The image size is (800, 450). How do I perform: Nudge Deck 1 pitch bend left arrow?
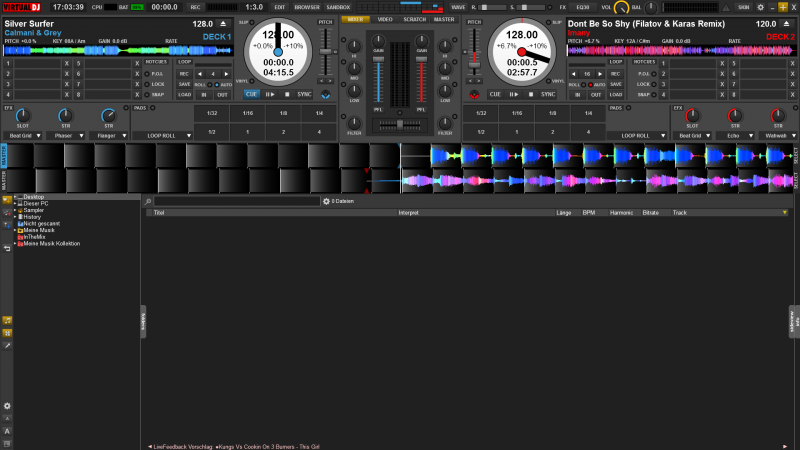(x=321, y=81)
